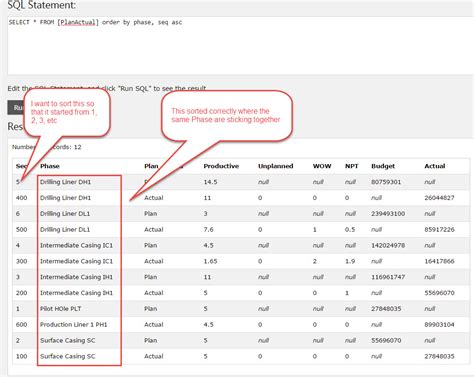Click the actual value 89903104
This screenshot has height=377, width=474.
click(x=439, y=324)
